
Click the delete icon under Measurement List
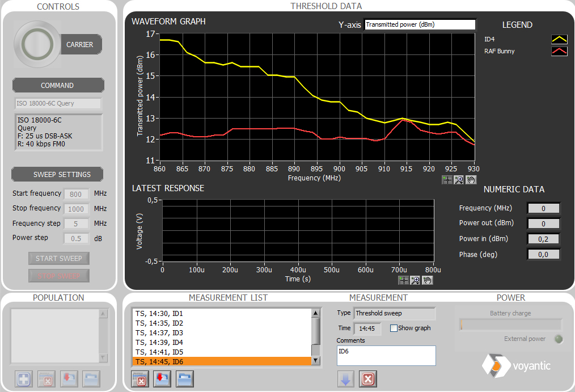(140, 378)
